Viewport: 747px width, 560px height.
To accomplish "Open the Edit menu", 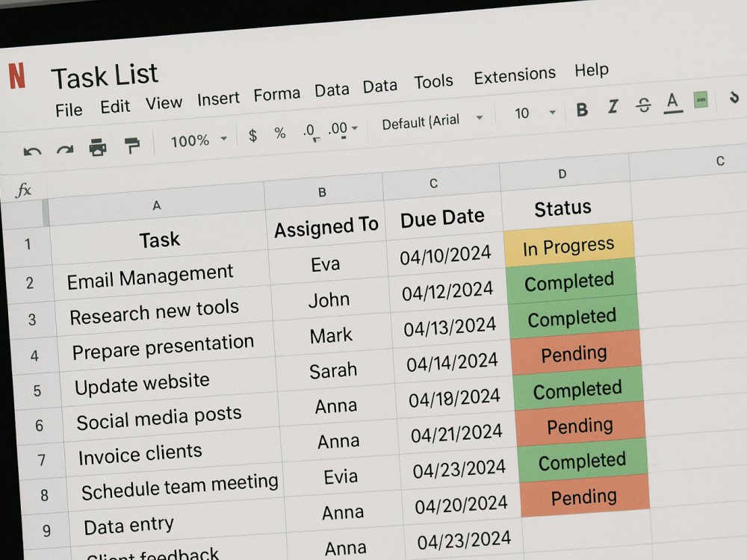I will 115,107.
